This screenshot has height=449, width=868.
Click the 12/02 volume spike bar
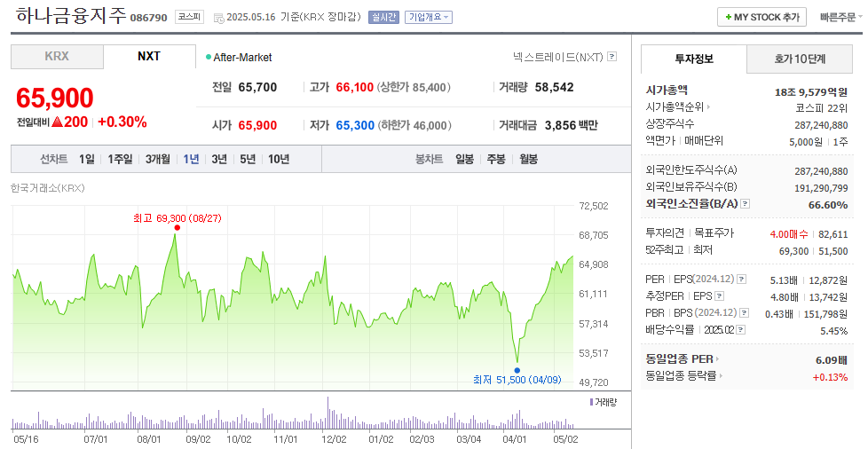327,413
